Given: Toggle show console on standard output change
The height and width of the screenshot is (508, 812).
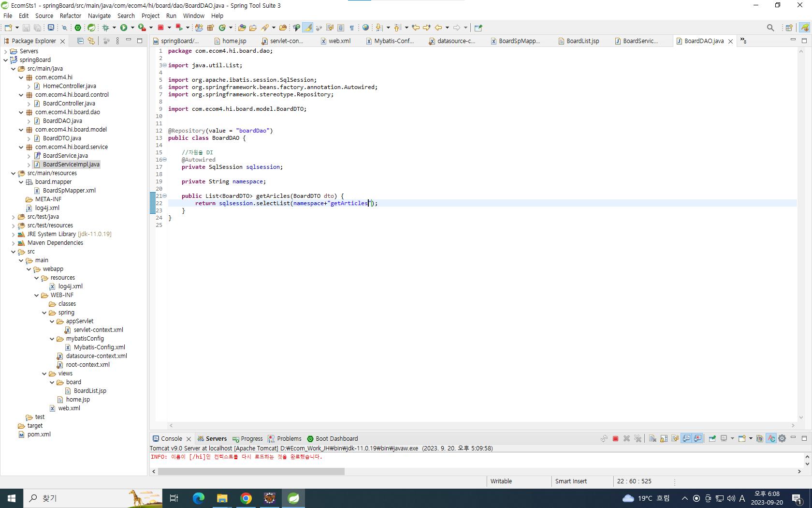Looking at the screenshot, I should (686, 439).
